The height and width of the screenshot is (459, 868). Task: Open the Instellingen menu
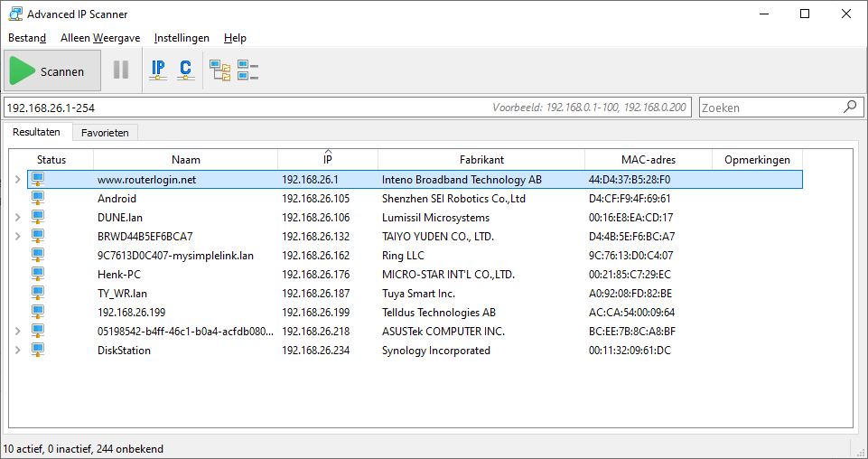pos(182,38)
